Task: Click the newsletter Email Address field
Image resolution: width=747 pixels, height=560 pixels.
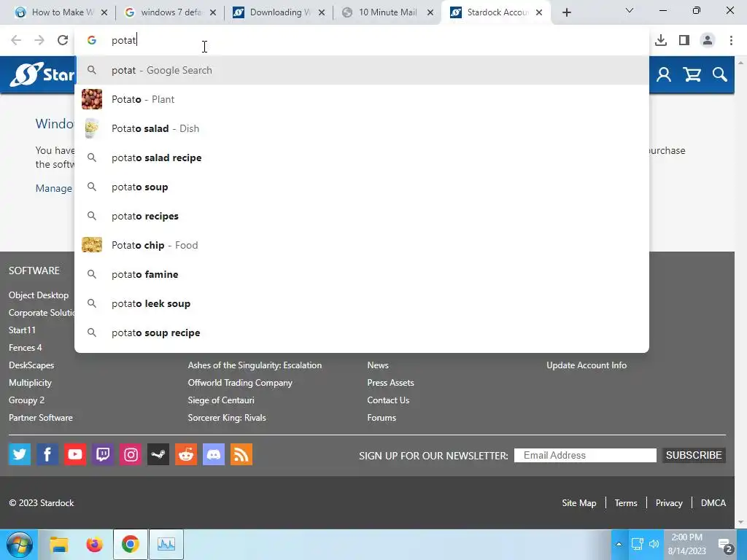Action: click(585, 455)
